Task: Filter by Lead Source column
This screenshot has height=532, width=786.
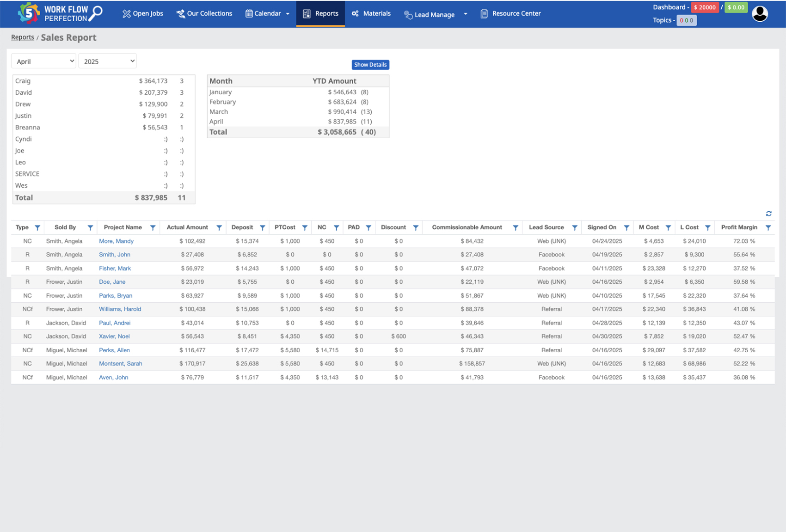Action: (574, 227)
